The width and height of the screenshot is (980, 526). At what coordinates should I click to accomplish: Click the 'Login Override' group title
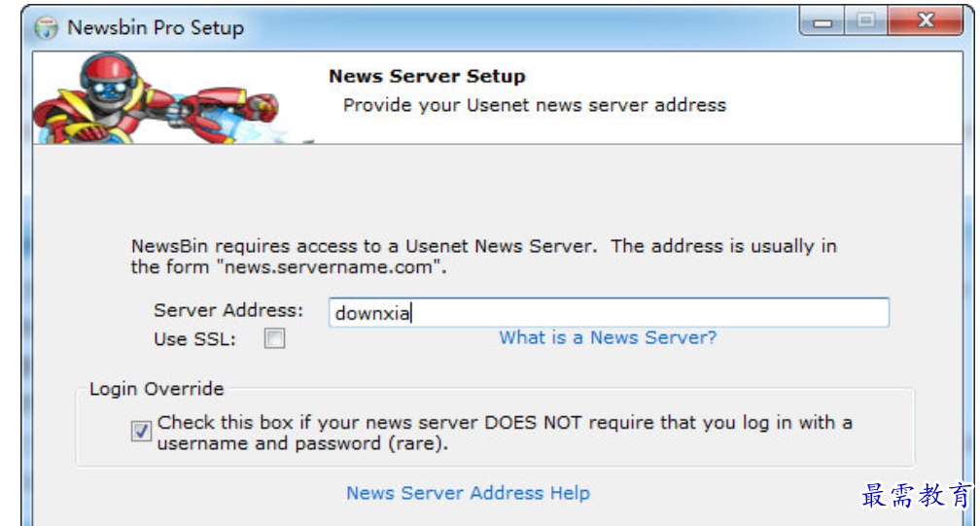(157, 389)
